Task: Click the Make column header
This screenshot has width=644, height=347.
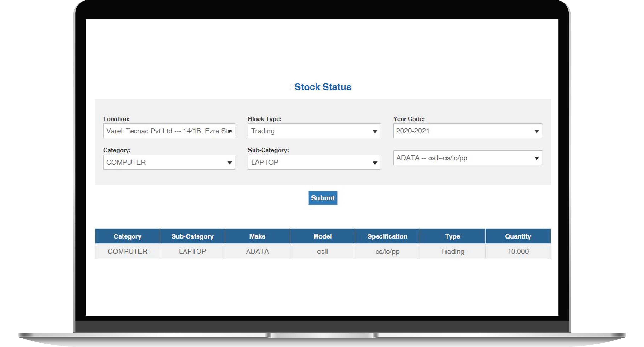Action: pyautogui.click(x=257, y=236)
